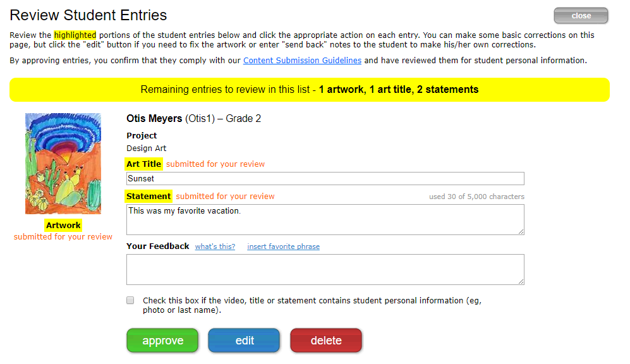Click the character count indicator text
This screenshot has width=630, height=364.
[476, 197]
